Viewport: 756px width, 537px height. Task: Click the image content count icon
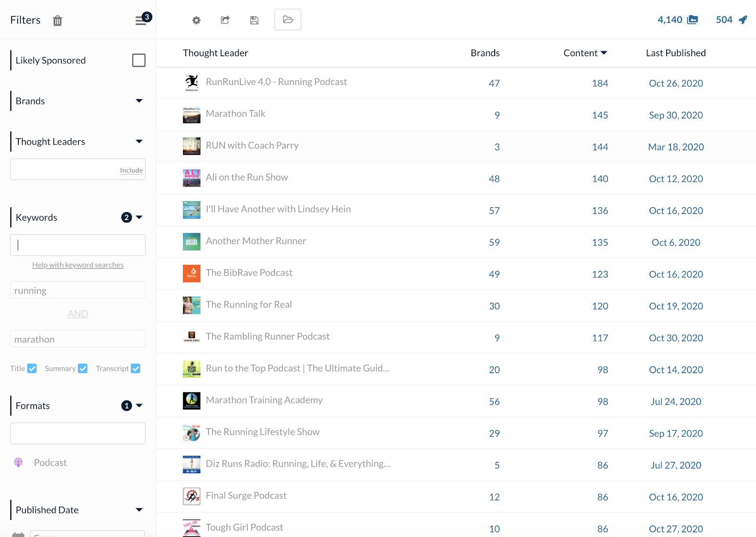[x=693, y=19]
